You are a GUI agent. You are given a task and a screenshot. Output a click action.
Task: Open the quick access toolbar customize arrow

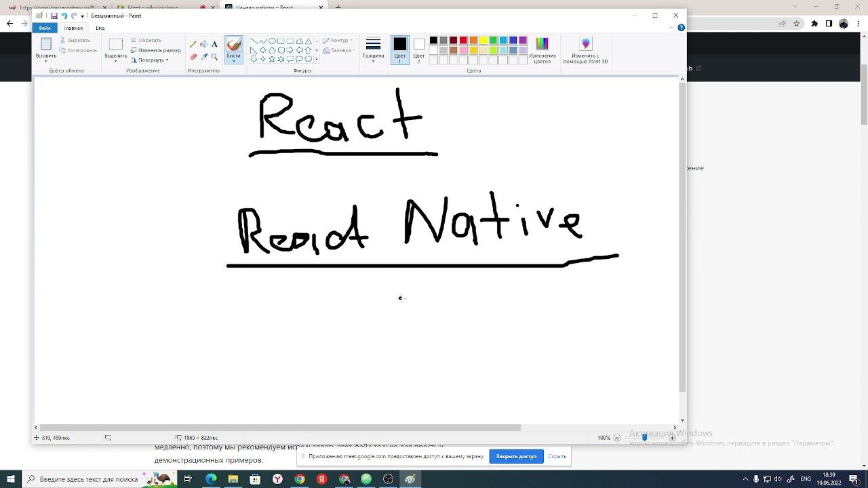tap(83, 16)
